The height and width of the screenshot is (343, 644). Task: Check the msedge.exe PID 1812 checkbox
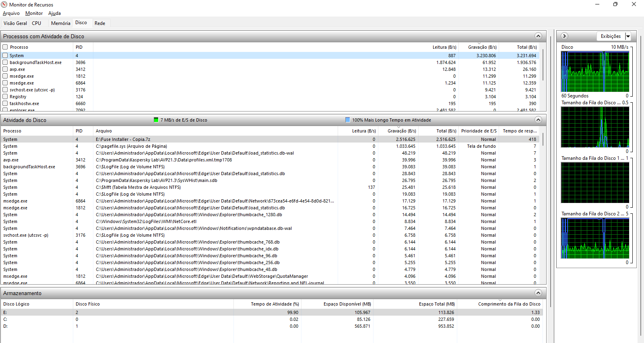tap(5, 76)
